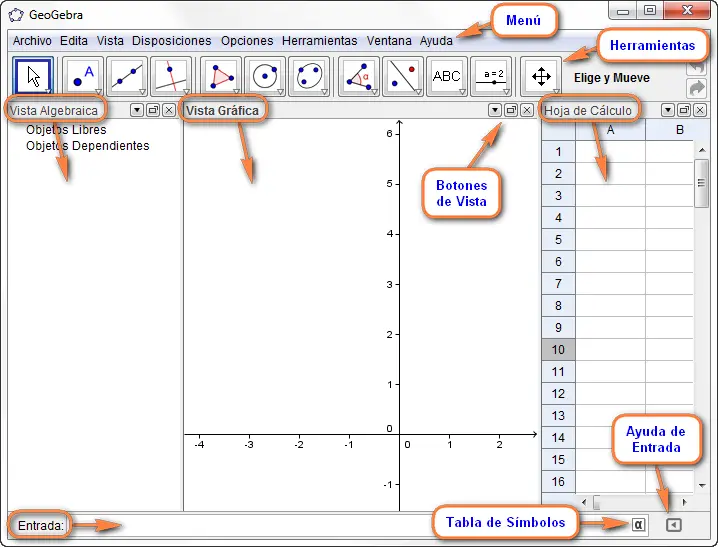Choose the slider a=2 tool
Screen dimensions: 718x547
point(491,76)
